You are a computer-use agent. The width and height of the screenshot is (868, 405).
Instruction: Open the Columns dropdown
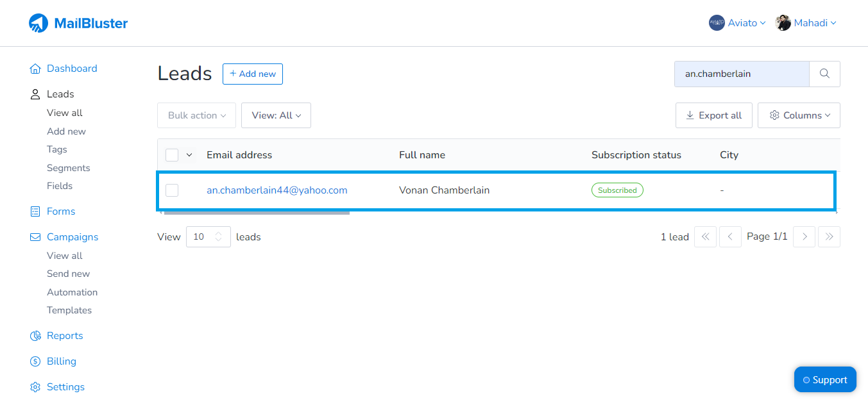799,115
